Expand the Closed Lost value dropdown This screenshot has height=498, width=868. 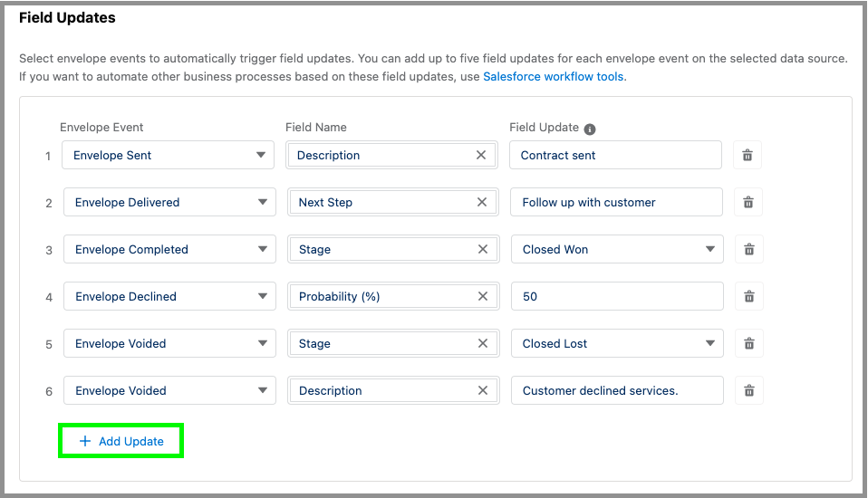(x=617, y=343)
